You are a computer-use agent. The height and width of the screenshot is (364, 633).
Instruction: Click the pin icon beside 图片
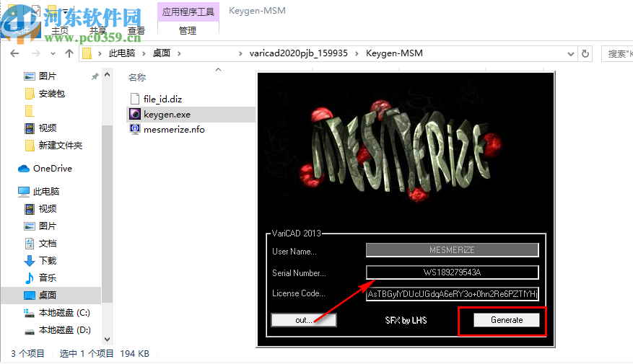pyautogui.click(x=95, y=76)
